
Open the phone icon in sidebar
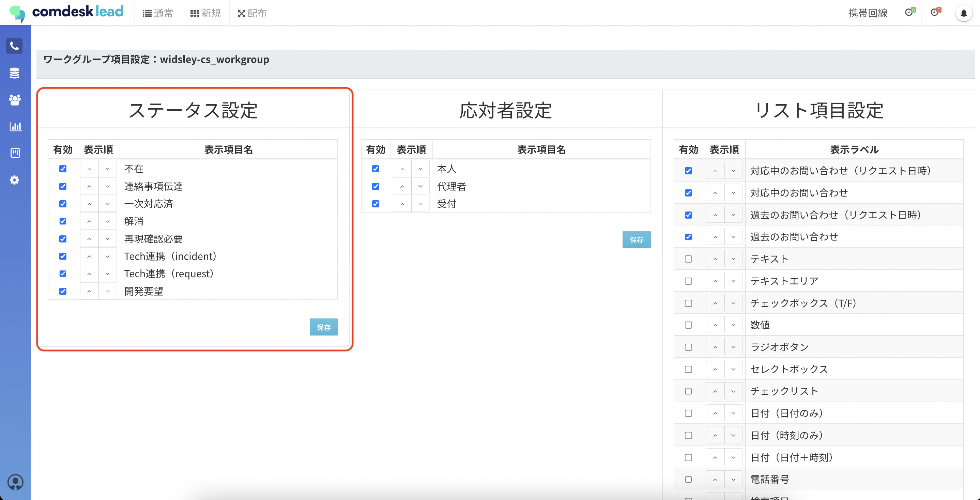[x=14, y=46]
